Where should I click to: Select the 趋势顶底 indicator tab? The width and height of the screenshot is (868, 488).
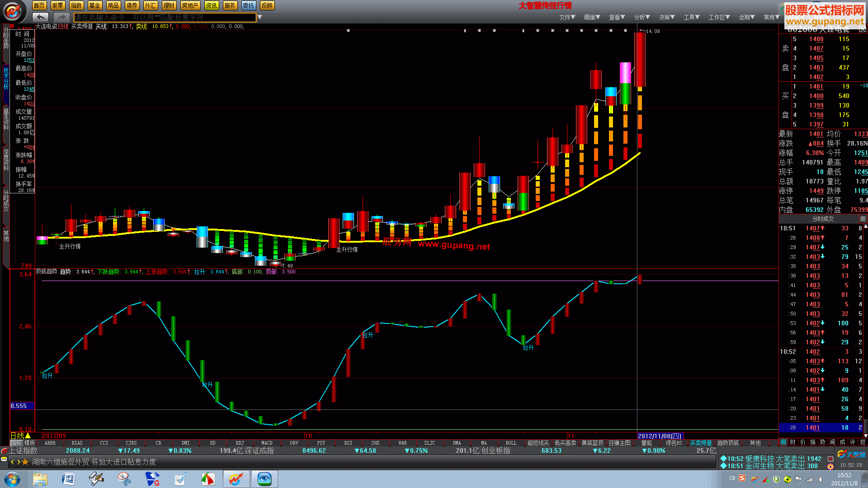tap(728, 443)
